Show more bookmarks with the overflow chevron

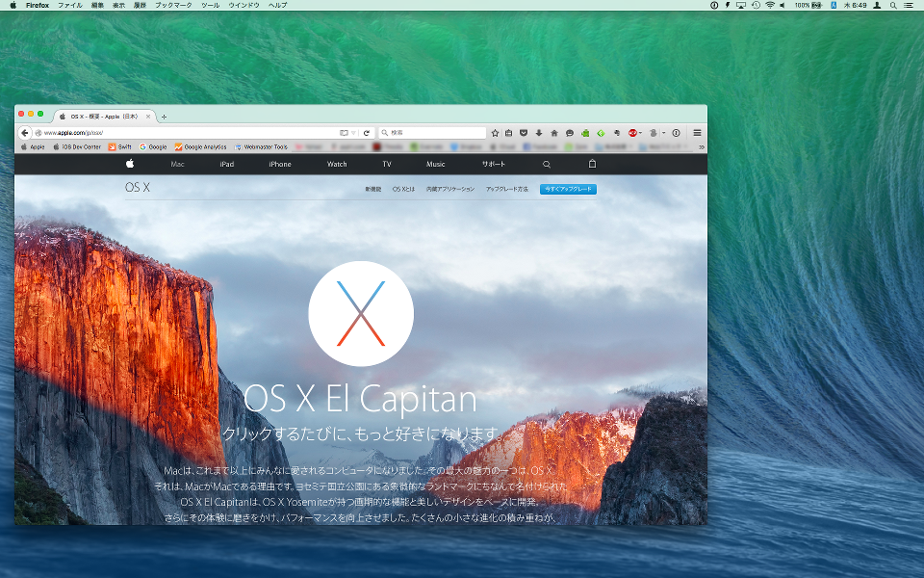(x=702, y=146)
